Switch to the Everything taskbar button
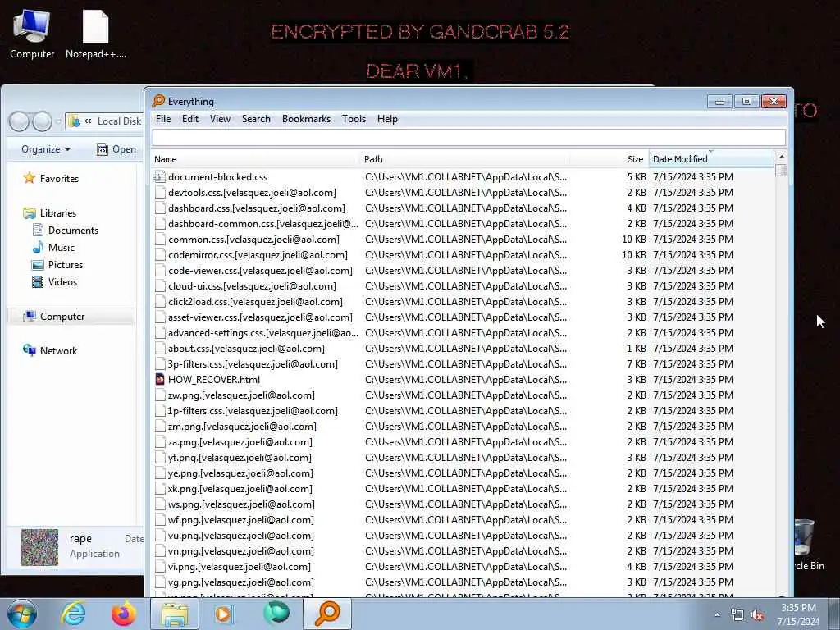The width and height of the screenshot is (840, 630). [x=327, y=614]
